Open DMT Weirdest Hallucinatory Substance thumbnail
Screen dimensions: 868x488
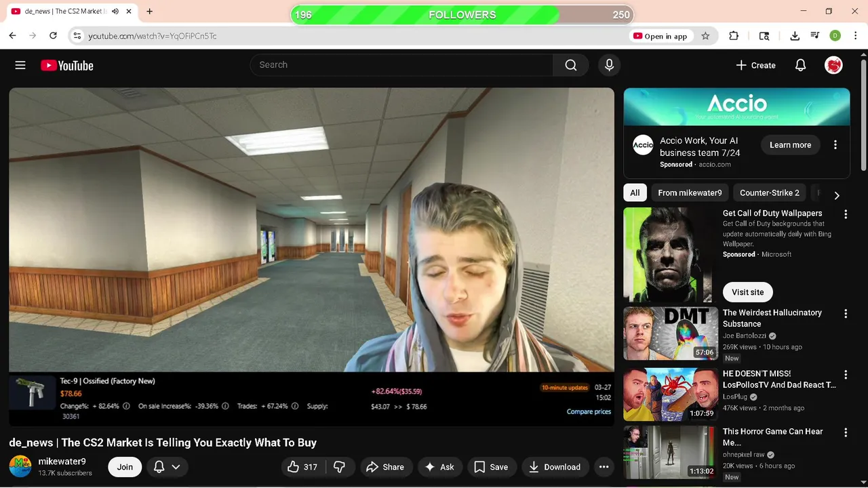click(671, 333)
